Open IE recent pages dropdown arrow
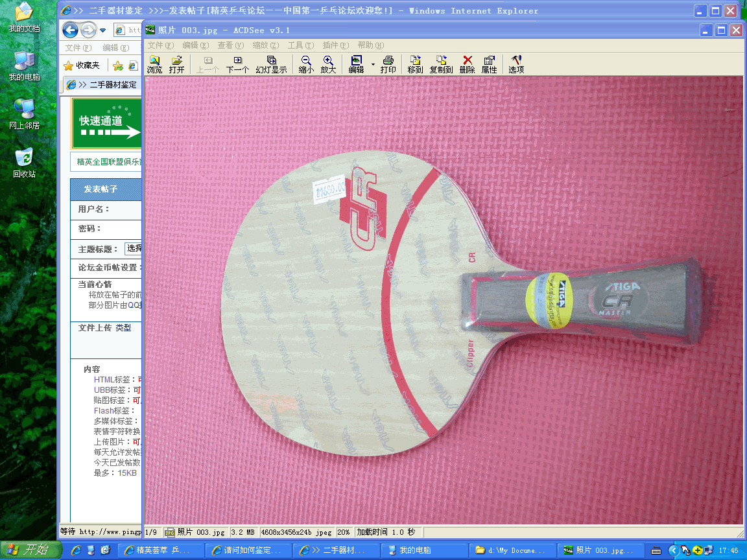The width and height of the screenshot is (747, 560). click(x=102, y=30)
